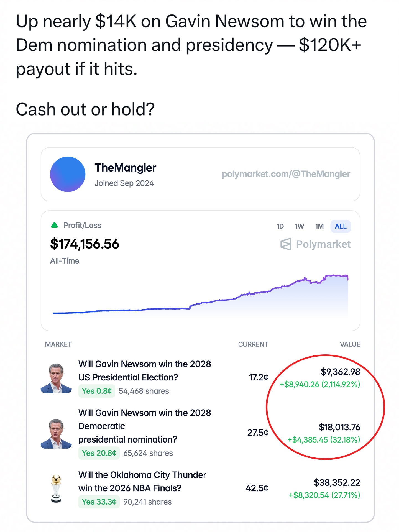Click Newsom photo beside Presidential Election market
This screenshot has height=532, width=399.
coord(56,378)
